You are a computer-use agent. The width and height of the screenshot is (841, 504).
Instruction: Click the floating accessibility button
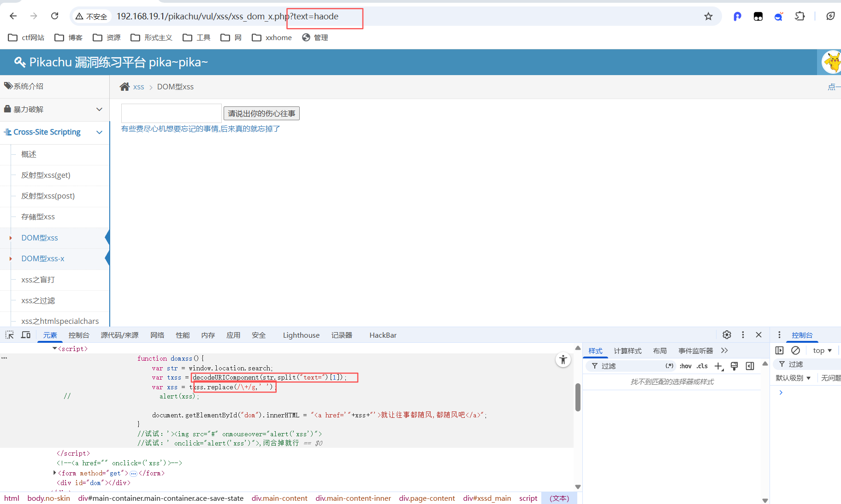563,360
